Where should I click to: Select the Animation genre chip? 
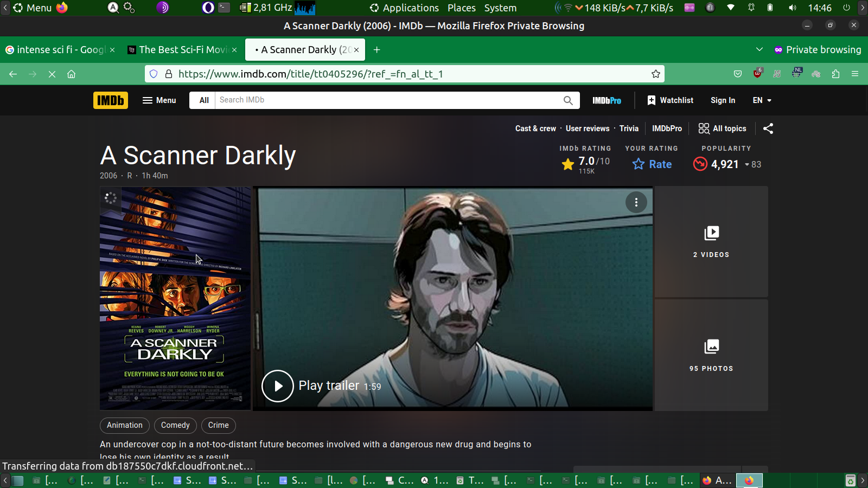tap(125, 425)
